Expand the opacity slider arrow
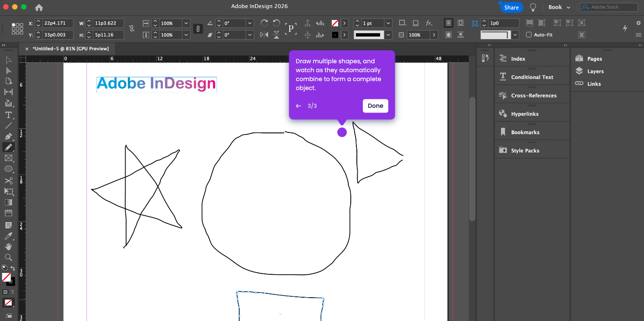This screenshot has height=321, width=644. click(434, 35)
